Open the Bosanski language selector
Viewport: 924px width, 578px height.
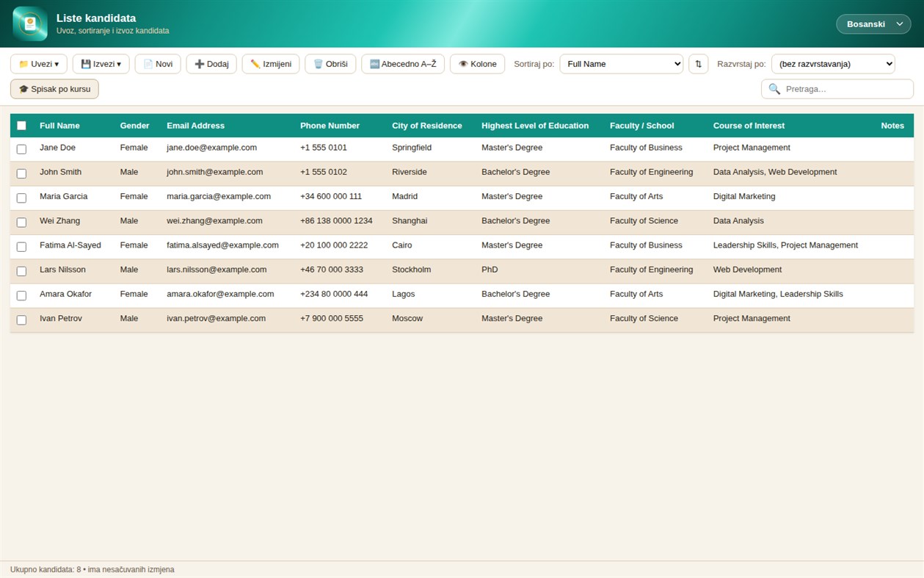point(873,24)
